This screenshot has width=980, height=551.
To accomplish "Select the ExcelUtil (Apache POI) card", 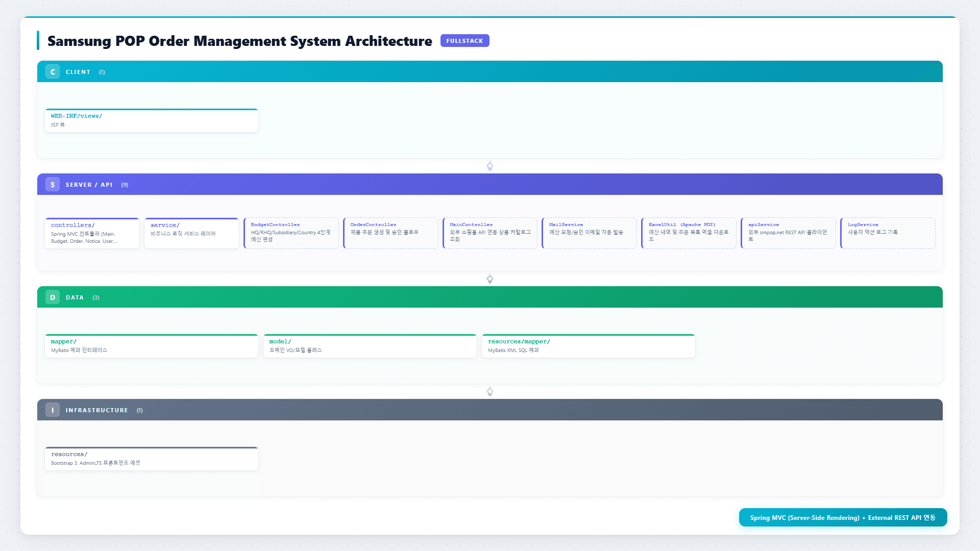I will [689, 233].
